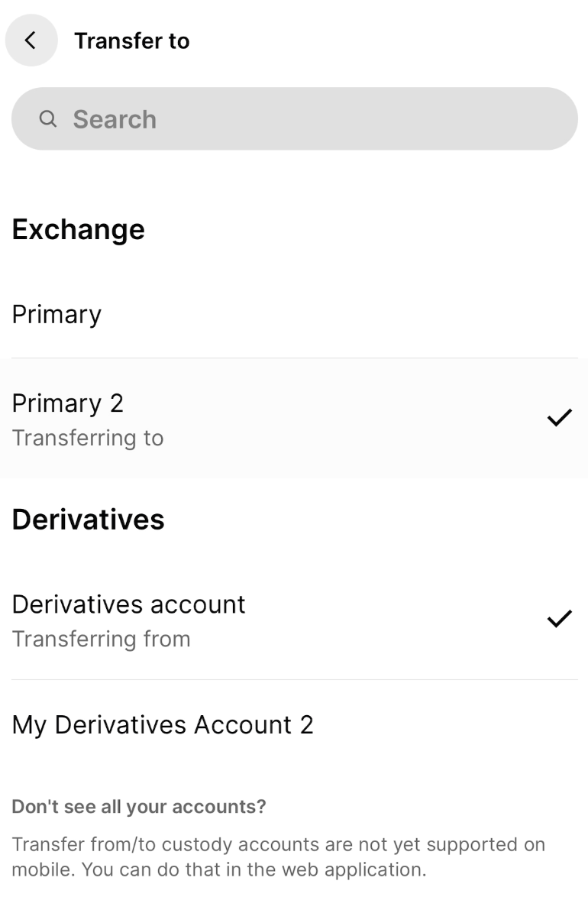Image resolution: width=588 pixels, height=897 pixels.
Task: Select Primary 2 as transfer destination
Action: (295, 419)
